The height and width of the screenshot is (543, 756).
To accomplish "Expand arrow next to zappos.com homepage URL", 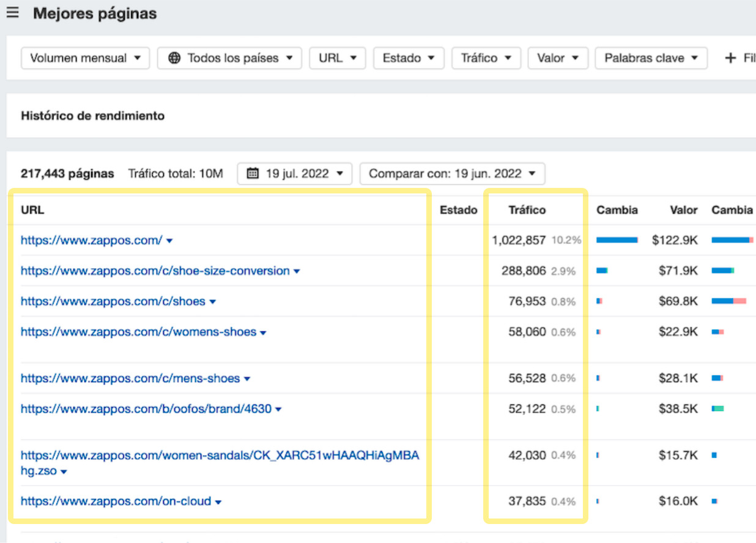I will [x=169, y=241].
